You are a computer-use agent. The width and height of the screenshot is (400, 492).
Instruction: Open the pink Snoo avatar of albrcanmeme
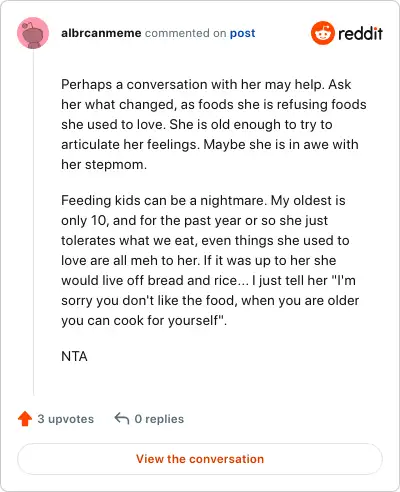(33, 33)
